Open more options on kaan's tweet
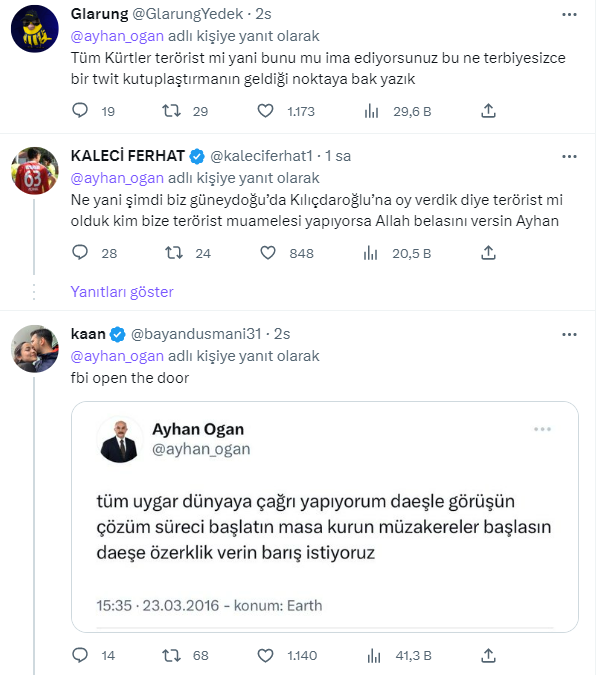This screenshot has width=604, height=675. coord(568,333)
